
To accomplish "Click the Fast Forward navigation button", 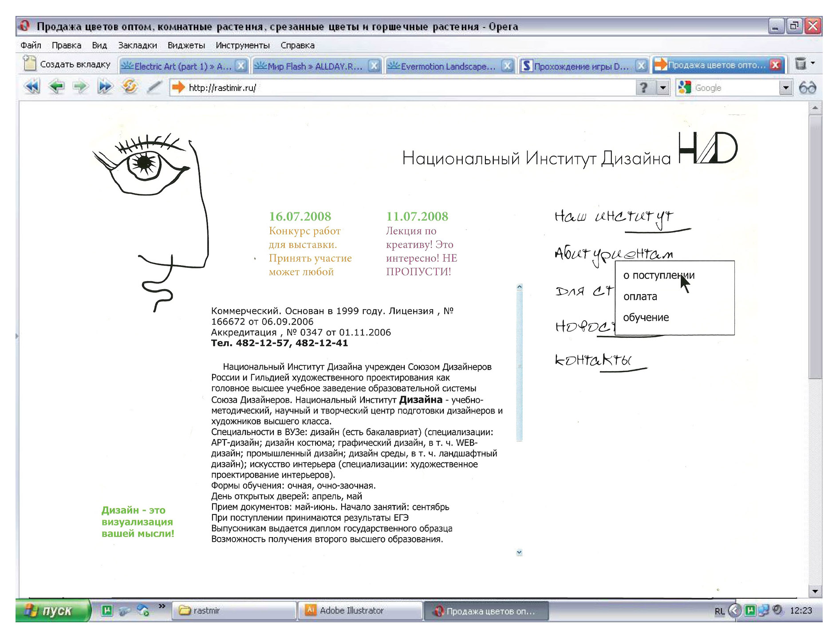I will tap(105, 86).
